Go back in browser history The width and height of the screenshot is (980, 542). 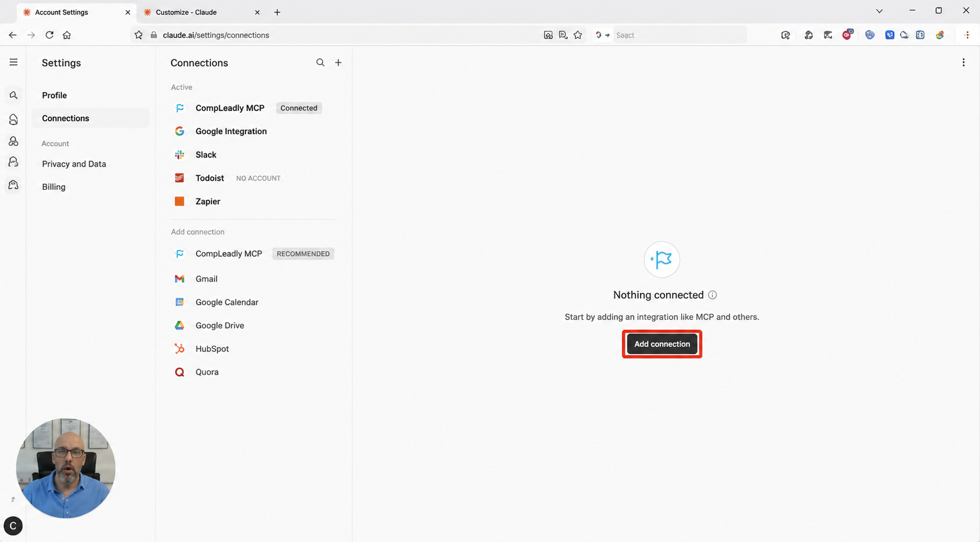pos(13,35)
